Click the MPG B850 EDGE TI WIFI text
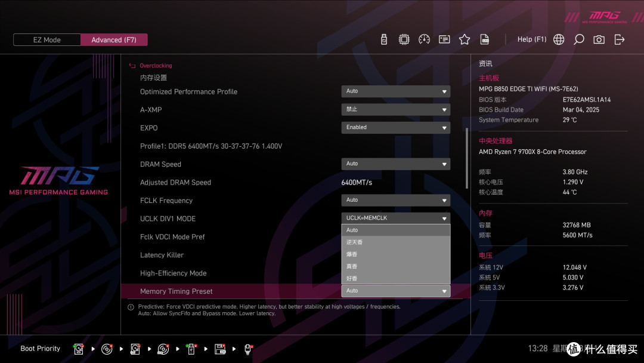 (x=528, y=89)
